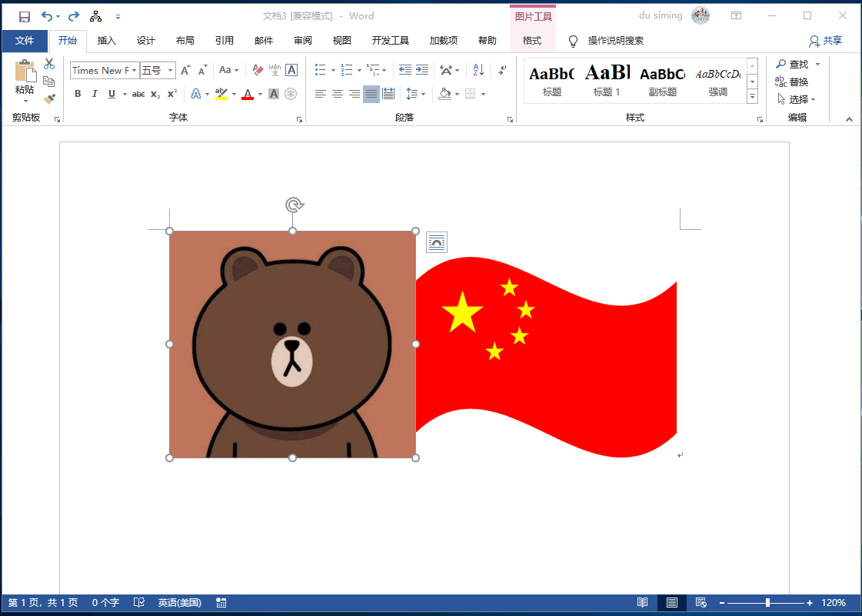Click the 120% zoom level
The height and width of the screenshot is (616, 862).
834,603
